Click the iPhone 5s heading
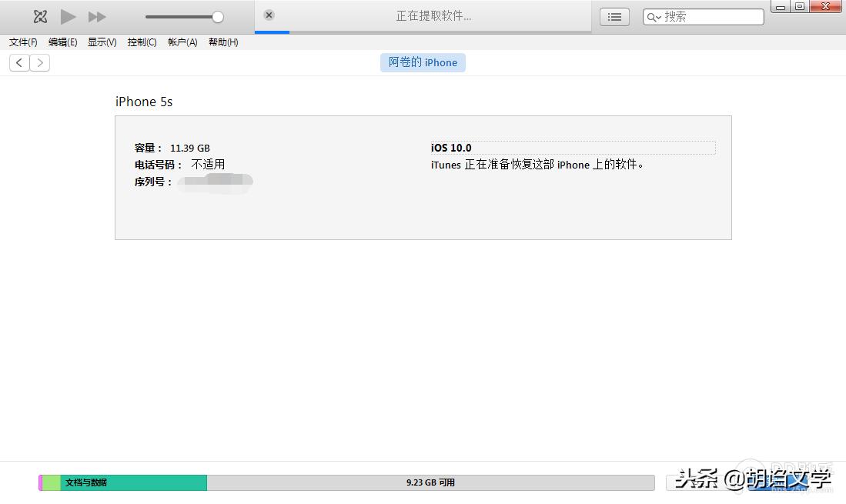 pyautogui.click(x=144, y=102)
